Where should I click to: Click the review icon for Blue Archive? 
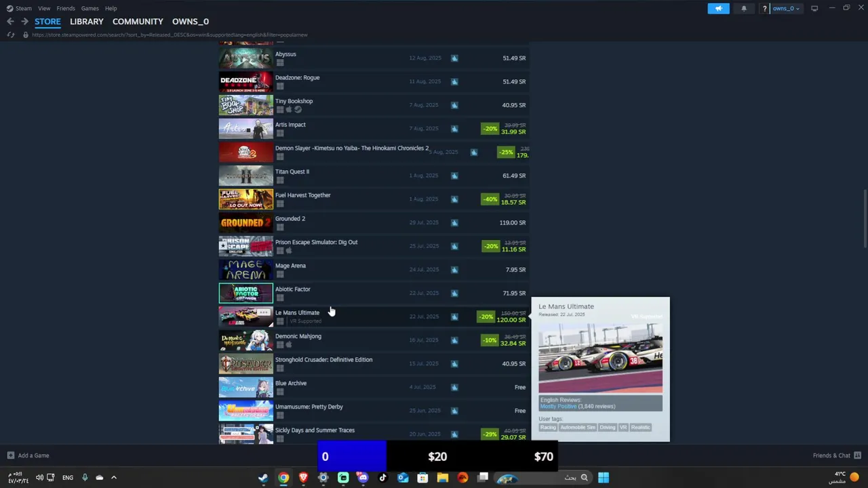pos(454,387)
